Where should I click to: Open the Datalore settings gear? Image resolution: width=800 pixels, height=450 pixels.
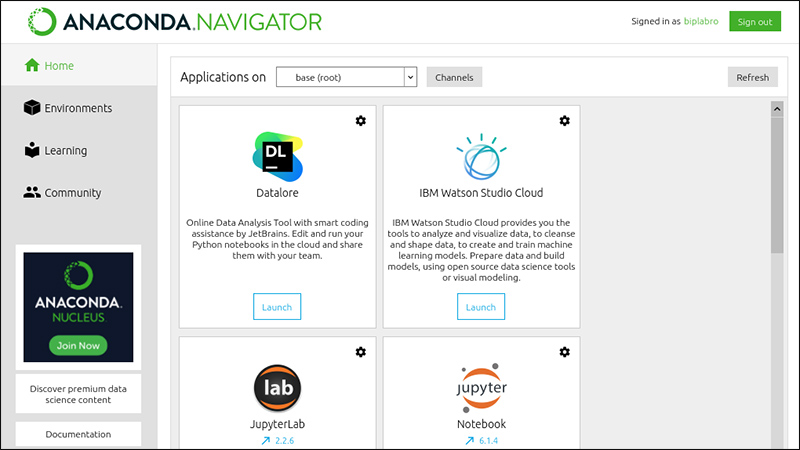(x=361, y=121)
